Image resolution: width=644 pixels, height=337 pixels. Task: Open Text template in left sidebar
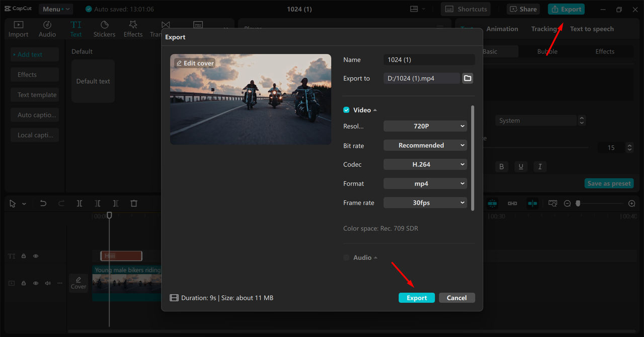click(35, 95)
